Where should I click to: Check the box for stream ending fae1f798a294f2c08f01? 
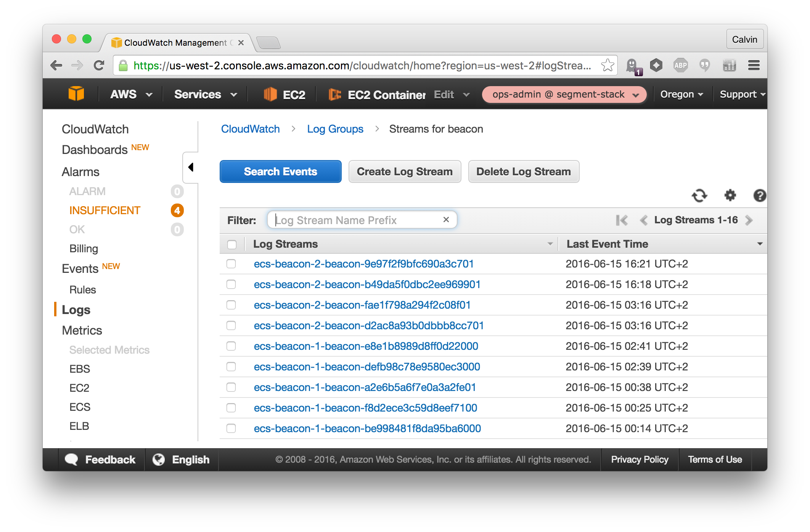[x=231, y=305]
